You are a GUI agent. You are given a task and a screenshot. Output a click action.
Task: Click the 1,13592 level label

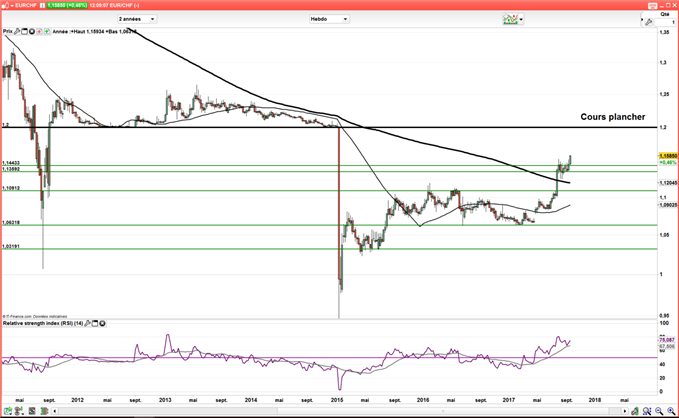pos(11,169)
